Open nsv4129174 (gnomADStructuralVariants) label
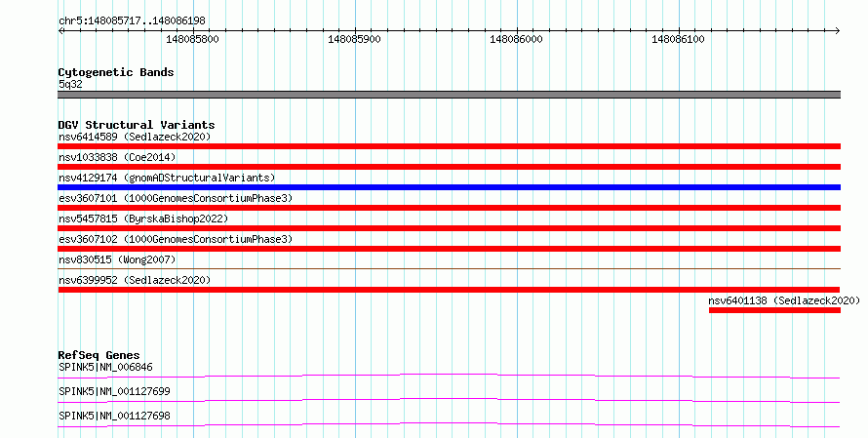Image resolution: width=868 pixels, height=438 pixels. click(167, 178)
